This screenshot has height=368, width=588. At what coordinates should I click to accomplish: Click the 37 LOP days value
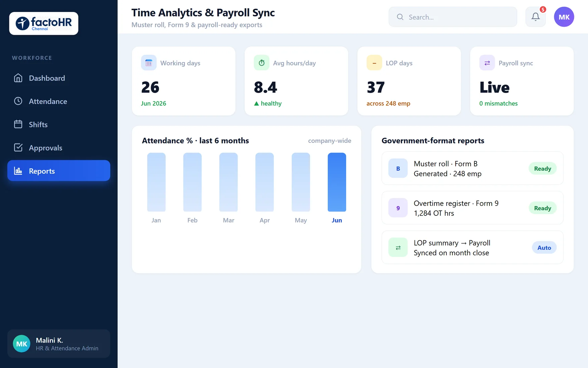(376, 87)
